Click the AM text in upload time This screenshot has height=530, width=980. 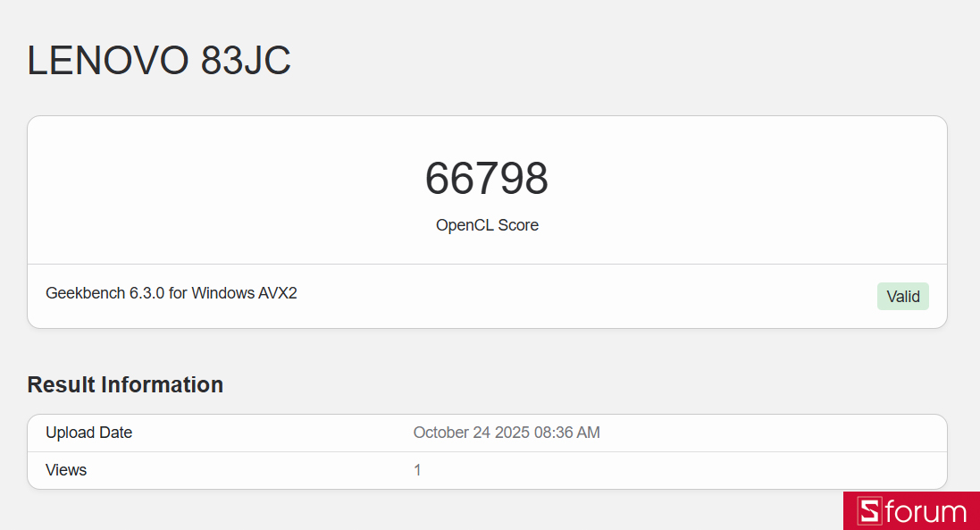click(x=589, y=433)
